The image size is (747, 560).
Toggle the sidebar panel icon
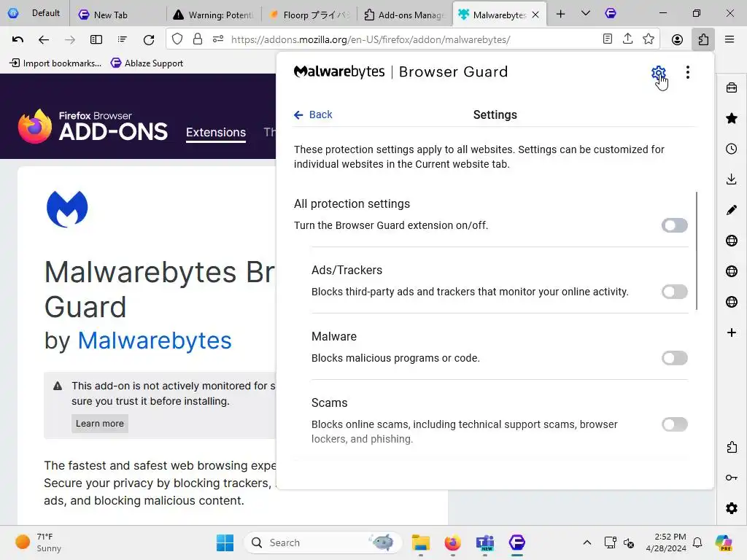96,39
